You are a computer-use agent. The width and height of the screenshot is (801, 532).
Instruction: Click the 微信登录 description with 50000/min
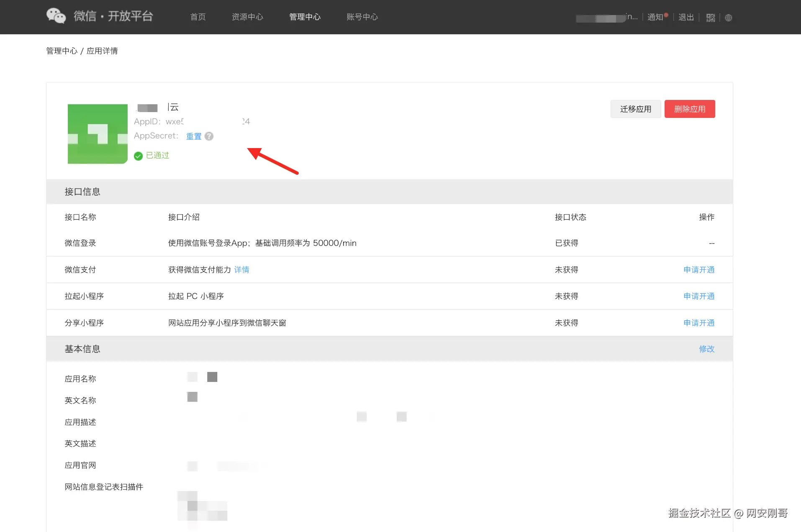[x=262, y=243]
